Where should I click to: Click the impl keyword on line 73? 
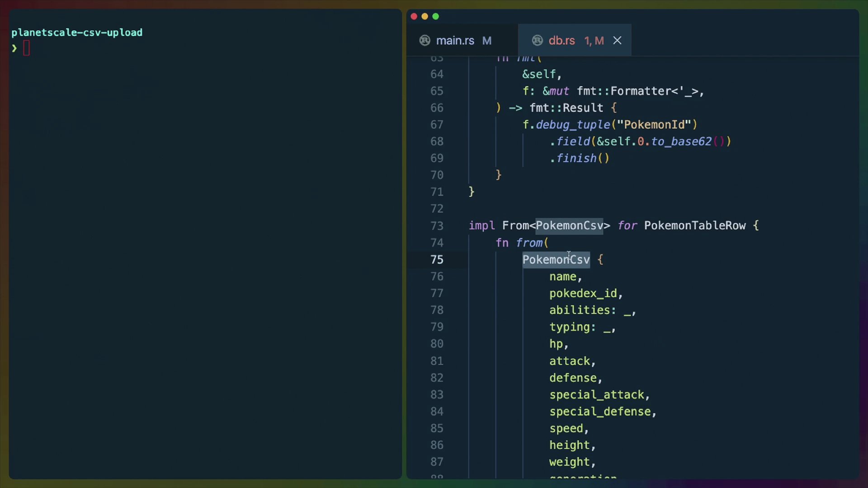(x=482, y=226)
